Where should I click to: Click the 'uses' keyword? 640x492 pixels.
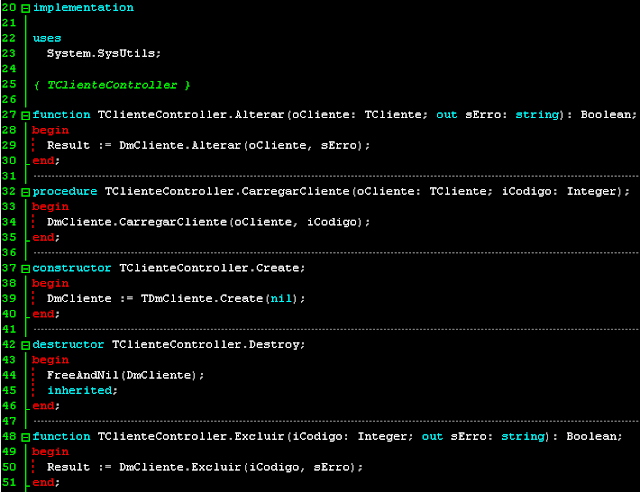pyautogui.click(x=47, y=38)
